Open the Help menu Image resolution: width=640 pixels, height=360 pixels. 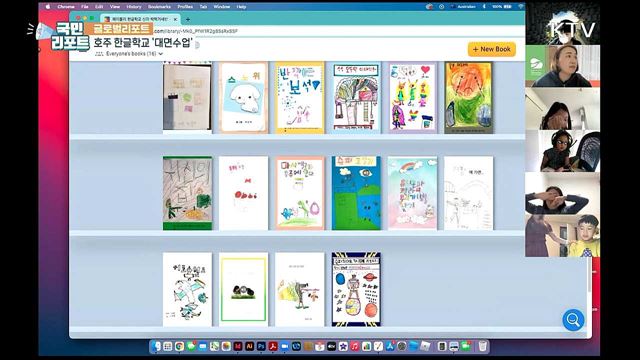tap(241, 7)
